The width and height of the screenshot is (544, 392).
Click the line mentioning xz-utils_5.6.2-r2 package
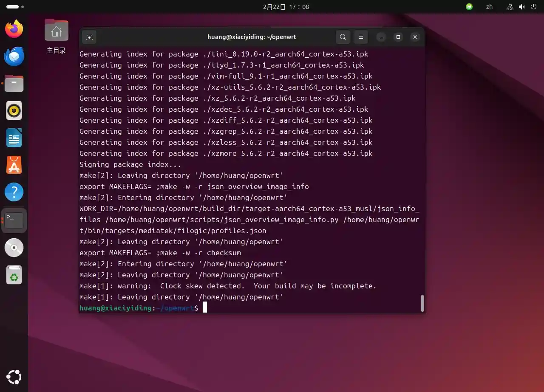(x=230, y=87)
